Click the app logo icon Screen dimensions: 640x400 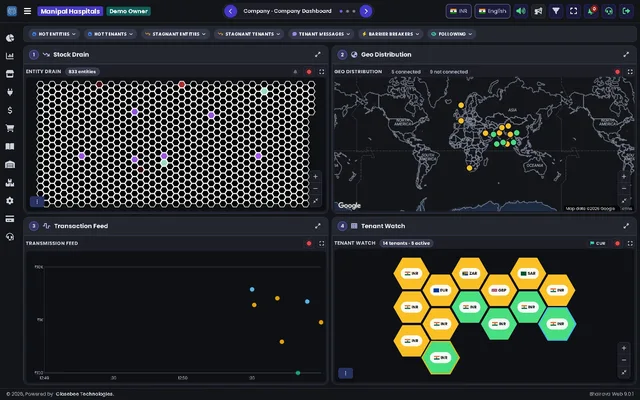(12, 11)
